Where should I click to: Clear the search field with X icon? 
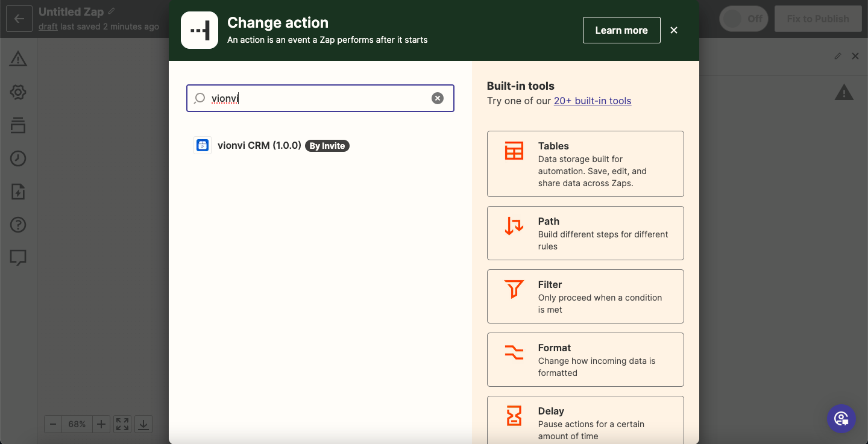tap(438, 98)
